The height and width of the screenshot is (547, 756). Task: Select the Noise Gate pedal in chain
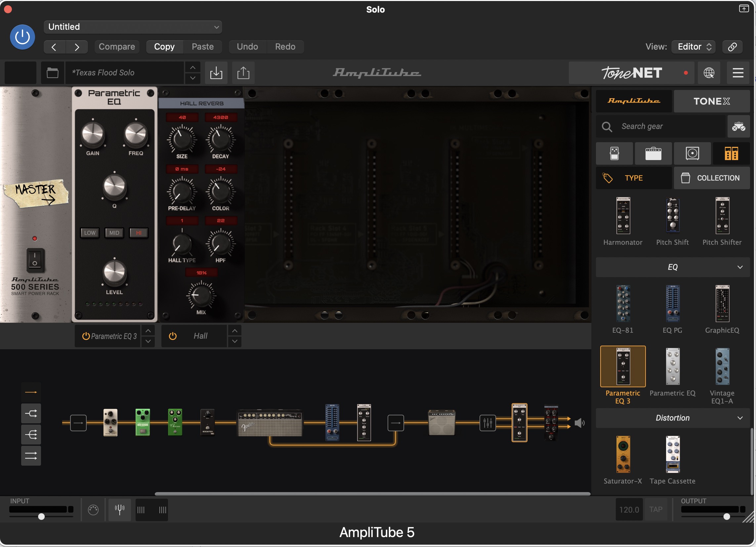coord(110,422)
